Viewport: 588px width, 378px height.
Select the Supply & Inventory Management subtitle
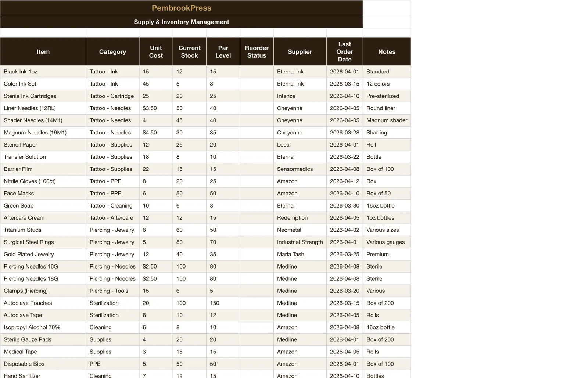pos(182,22)
